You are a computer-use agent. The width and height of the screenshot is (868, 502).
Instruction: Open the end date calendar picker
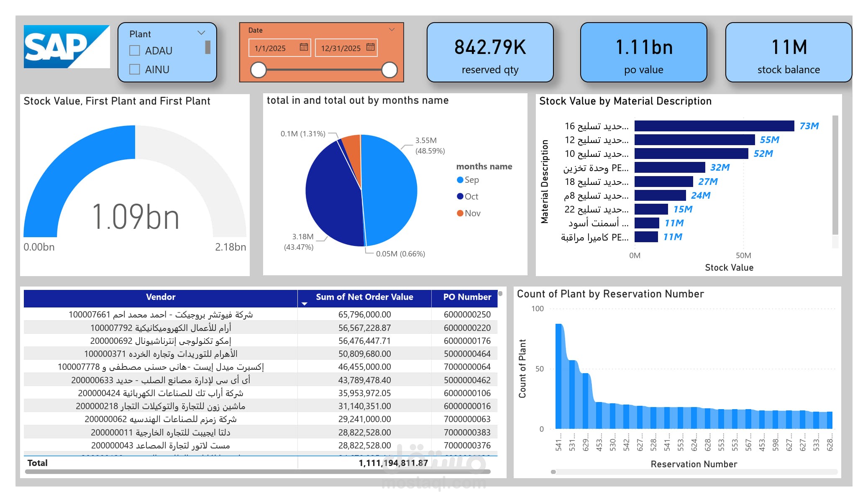point(370,47)
